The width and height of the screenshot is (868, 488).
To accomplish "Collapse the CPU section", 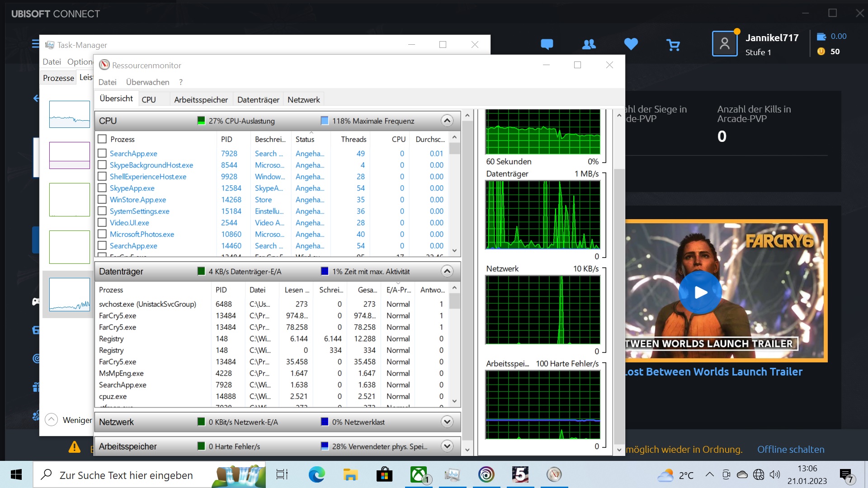I will (x=447, y=121).
